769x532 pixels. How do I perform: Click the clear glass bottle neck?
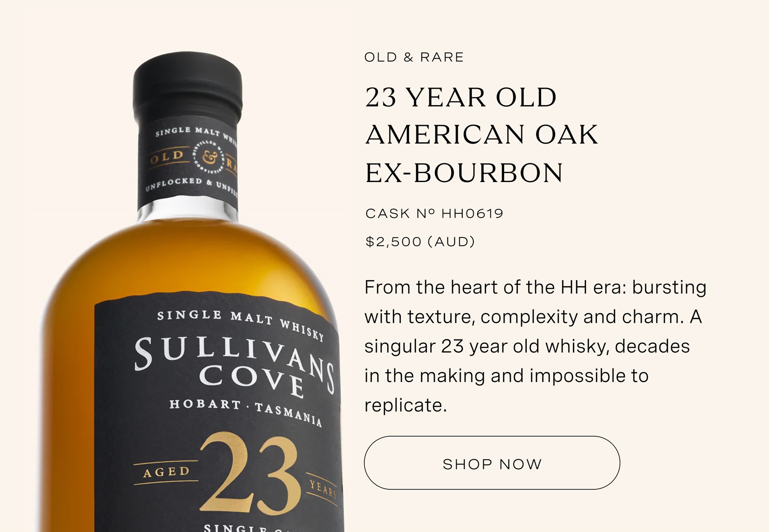point(188,209)
